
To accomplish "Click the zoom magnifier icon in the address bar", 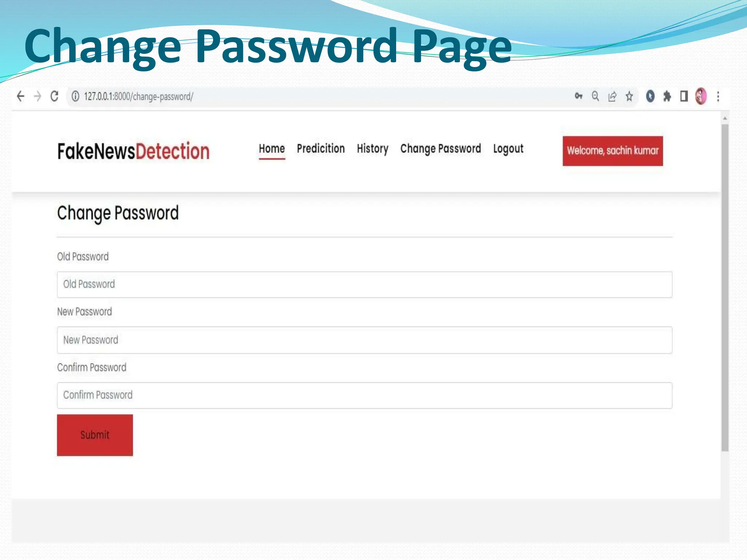I will (595, 96).
